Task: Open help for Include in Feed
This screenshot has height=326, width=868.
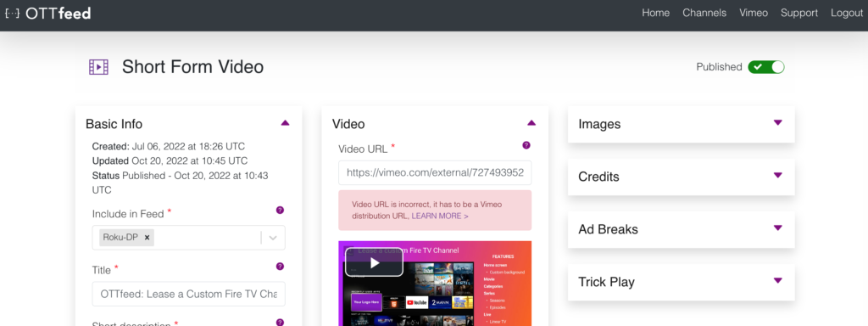Action: click(x=280, y=211)
